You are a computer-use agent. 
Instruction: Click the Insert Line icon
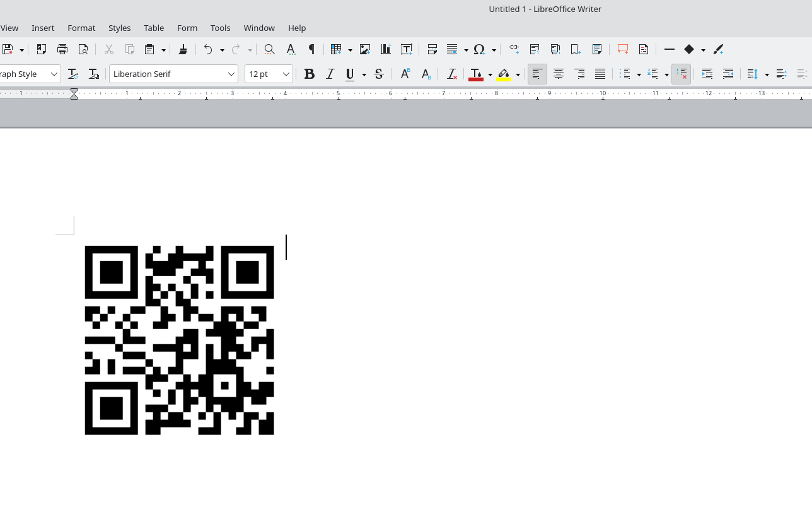670,49
